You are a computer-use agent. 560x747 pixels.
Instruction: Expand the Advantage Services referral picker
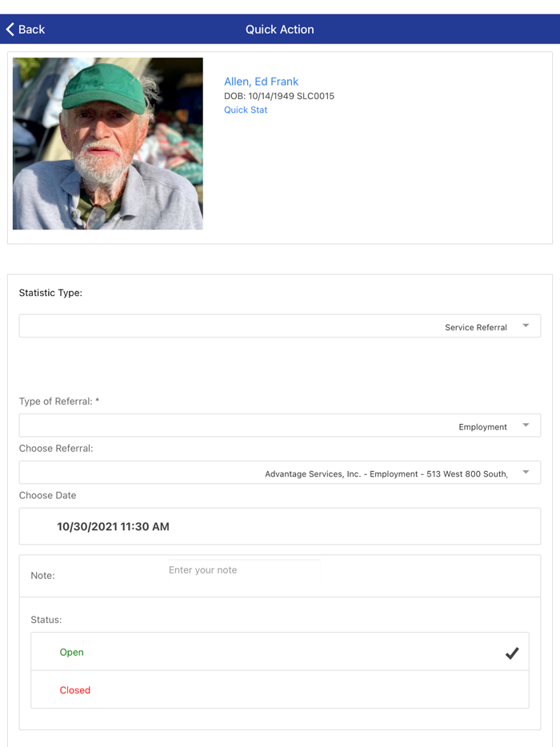pos(280,472)
